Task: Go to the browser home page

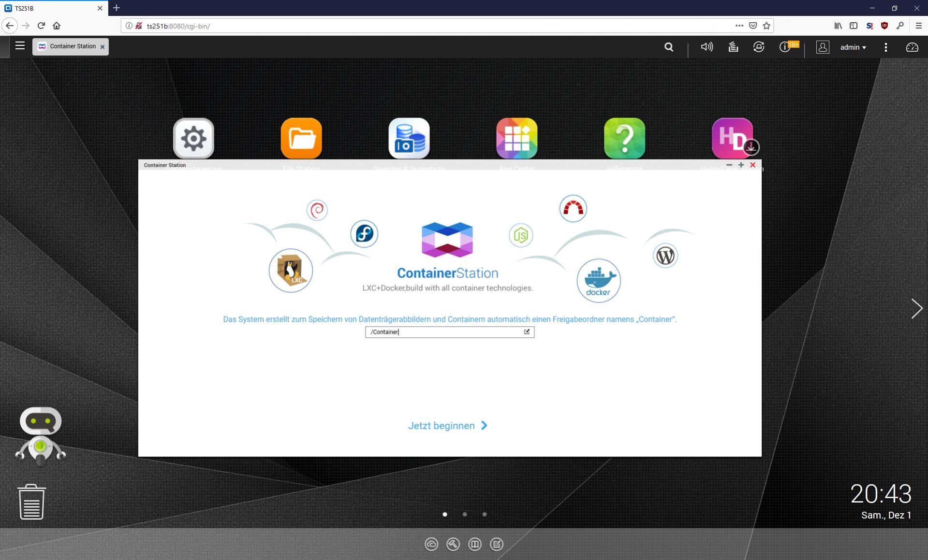Action: point(57,26)
